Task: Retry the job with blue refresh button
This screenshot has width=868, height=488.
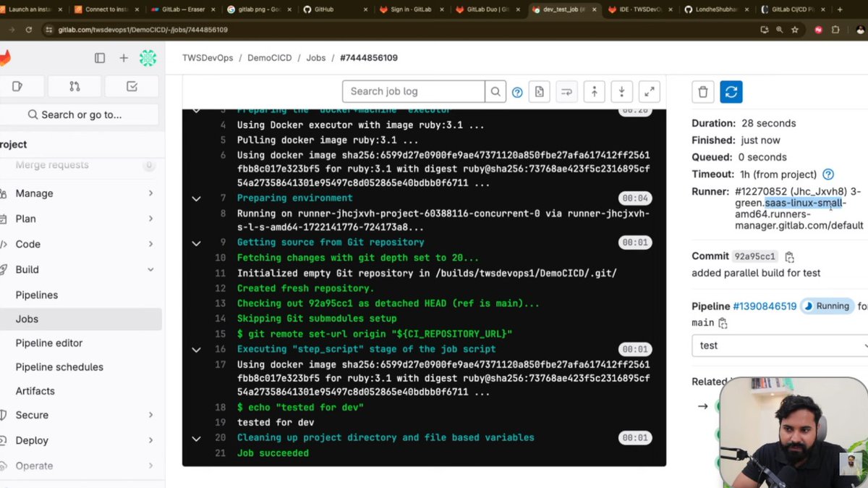Action: [731, 92]
